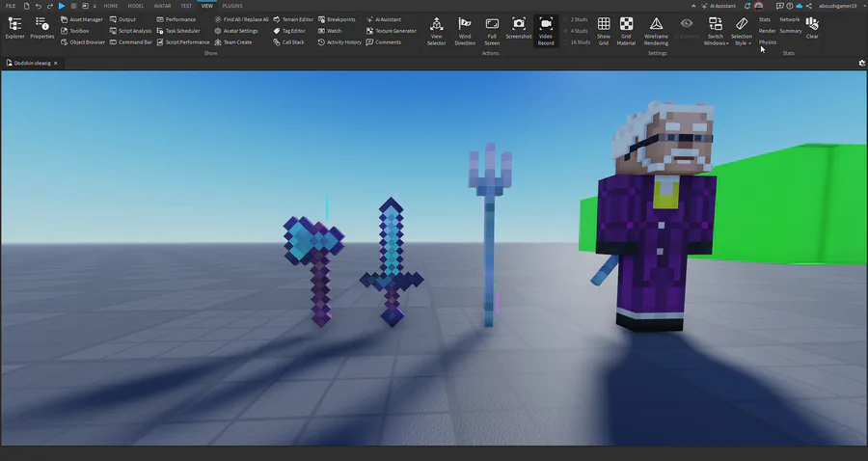The height and width of the screenshot is (461, 868).
Task: Select 4 Studs grid size
Action: coord(576,31)
